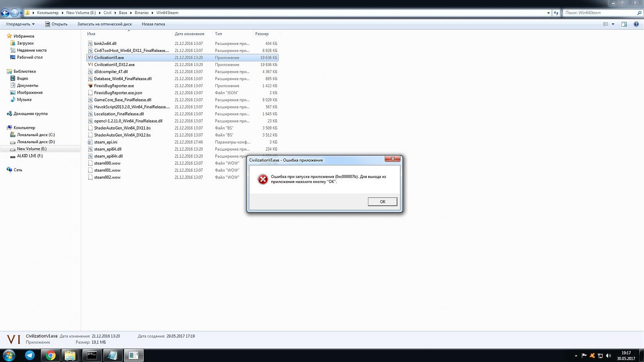Click Base in the address breadcrumb
This screenshot has height=362, width=644.
[123, 13]
